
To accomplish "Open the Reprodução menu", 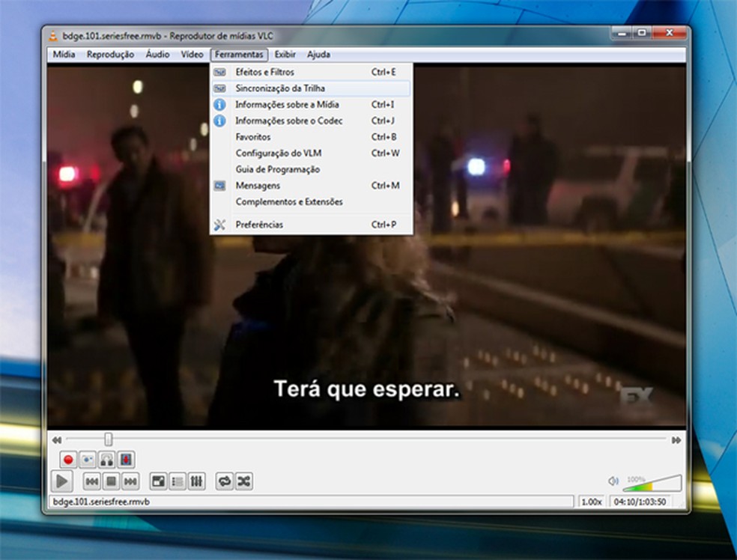I will [x=110, y=55].
